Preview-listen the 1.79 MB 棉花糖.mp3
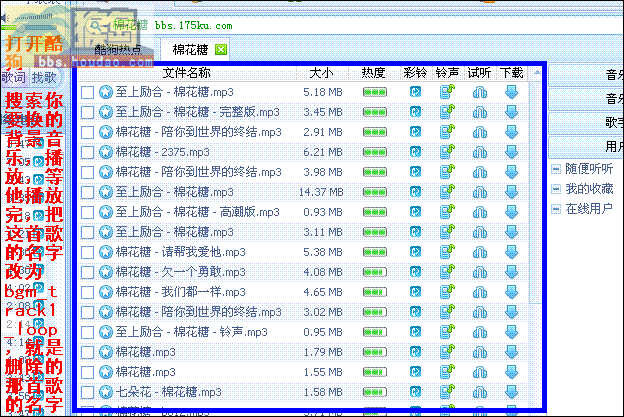 pyautogui.click(x=480, y=352)
